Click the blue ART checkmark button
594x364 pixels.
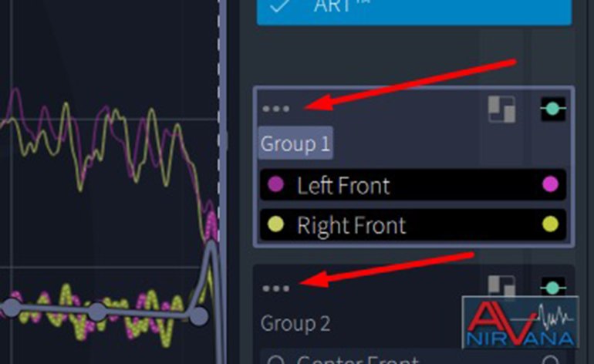pyautogui.click(x=414, y=12)
